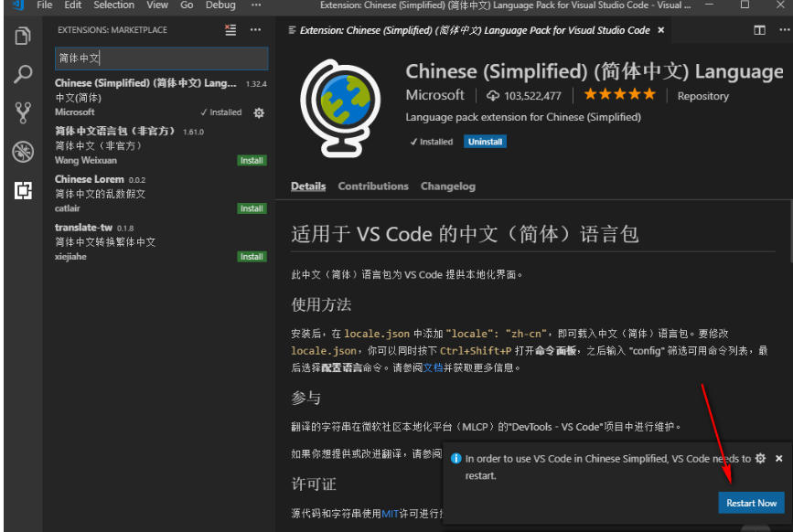
Task: Switch to the Contributions tab
Action: click(372, 186)
